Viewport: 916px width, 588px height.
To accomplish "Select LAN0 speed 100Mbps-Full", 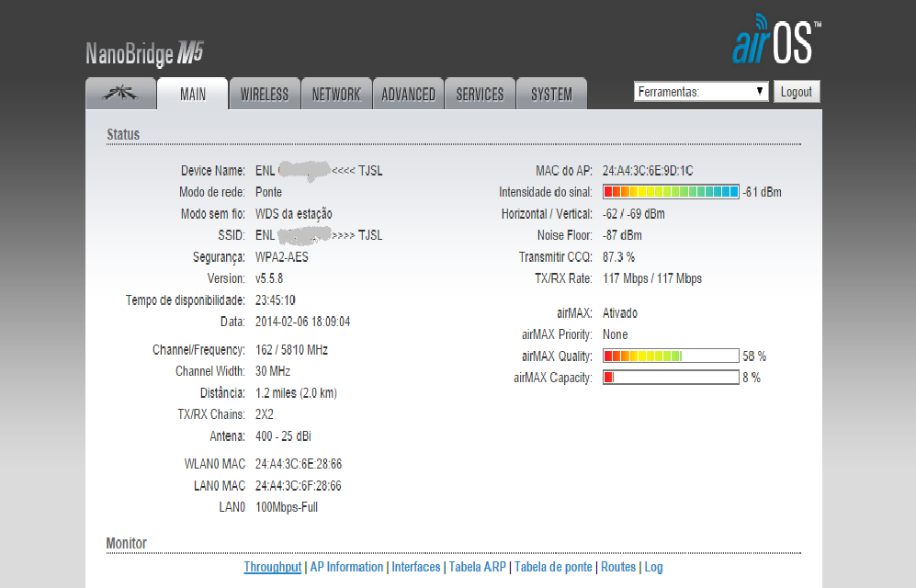I will (x=287, y=507).
